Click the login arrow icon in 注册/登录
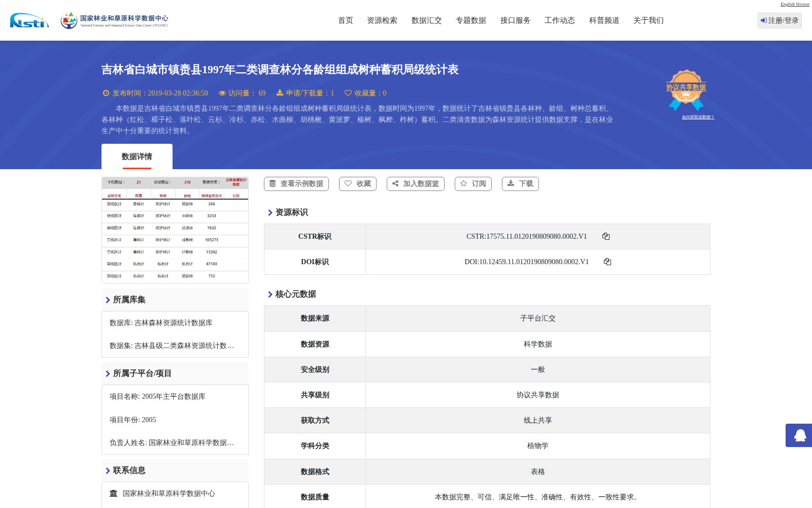 tap(764, 20)
